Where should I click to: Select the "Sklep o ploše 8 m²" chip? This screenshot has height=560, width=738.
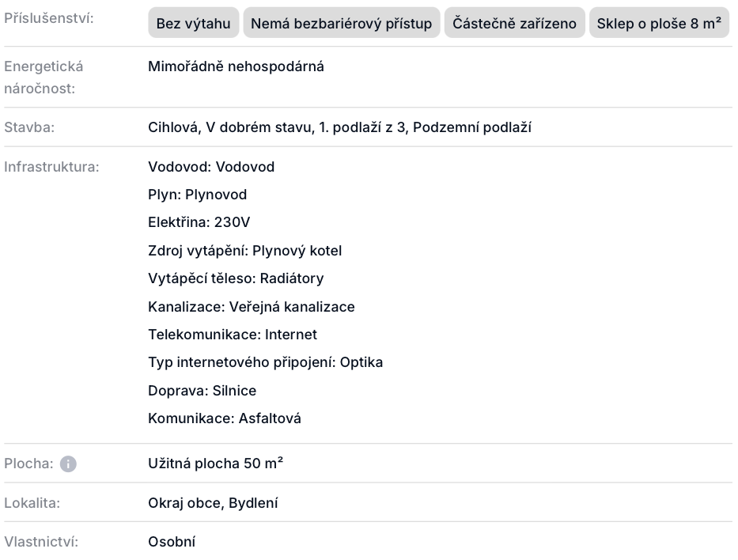(659, 24)
